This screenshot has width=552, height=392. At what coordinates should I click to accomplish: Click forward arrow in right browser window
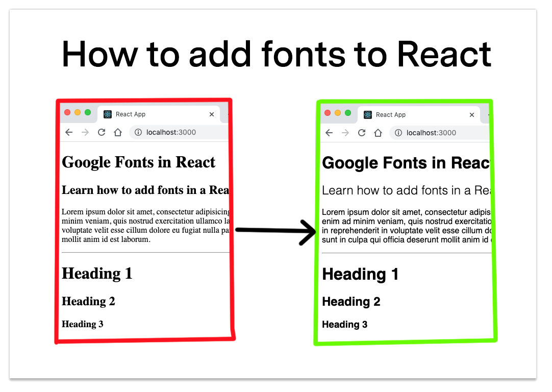tap(345, 133)
